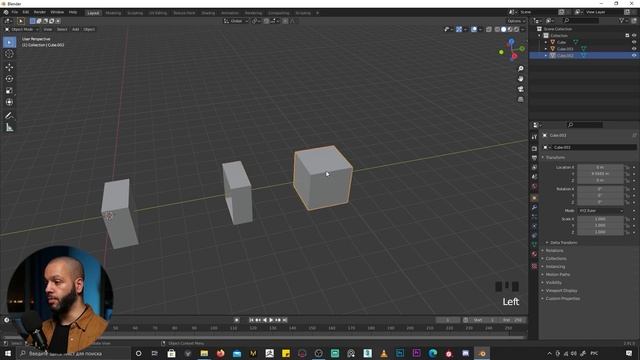The height and width of the screenshot is (360, 640).
Task: Toggle visibility eye for Collection
Action: point(634,36)
